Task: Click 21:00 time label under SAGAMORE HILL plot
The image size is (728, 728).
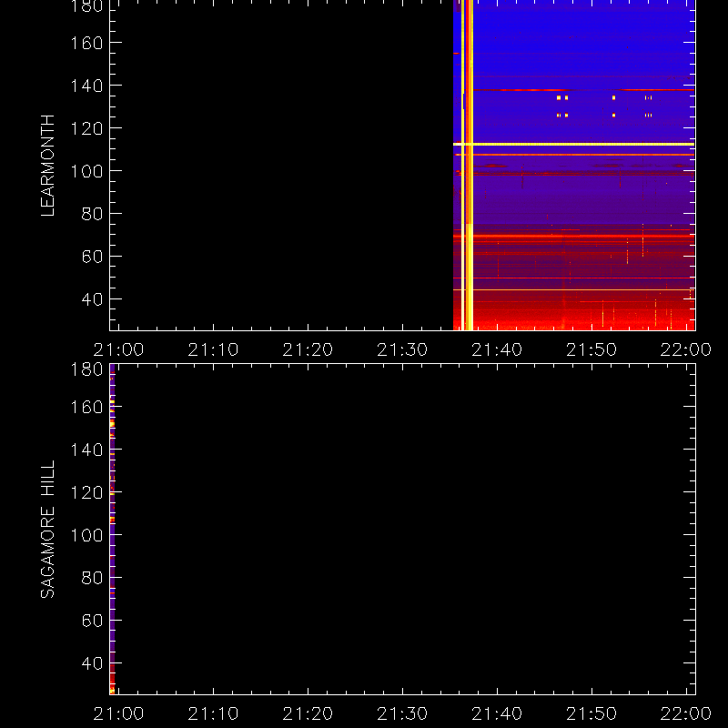Action: (119, 713)
